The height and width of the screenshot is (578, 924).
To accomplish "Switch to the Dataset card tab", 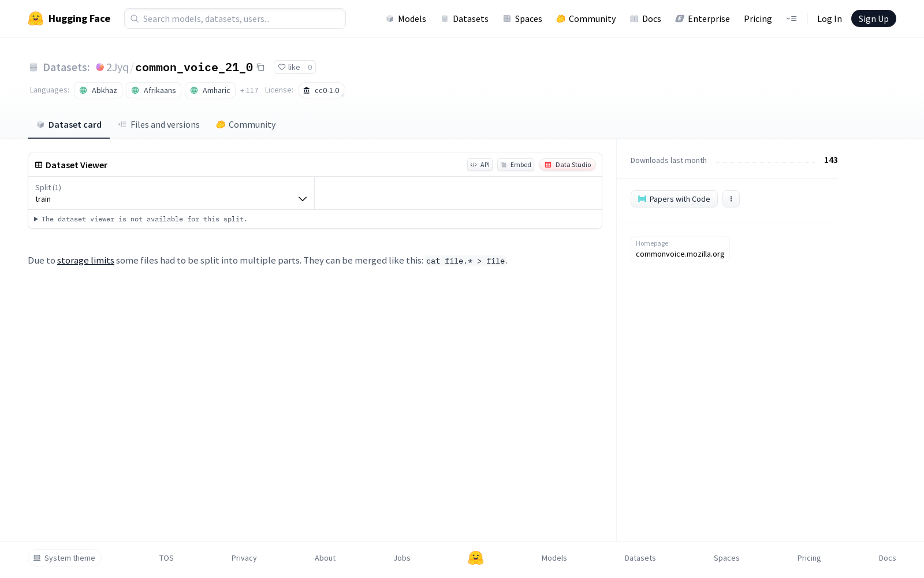I will (x=69, y=124).
